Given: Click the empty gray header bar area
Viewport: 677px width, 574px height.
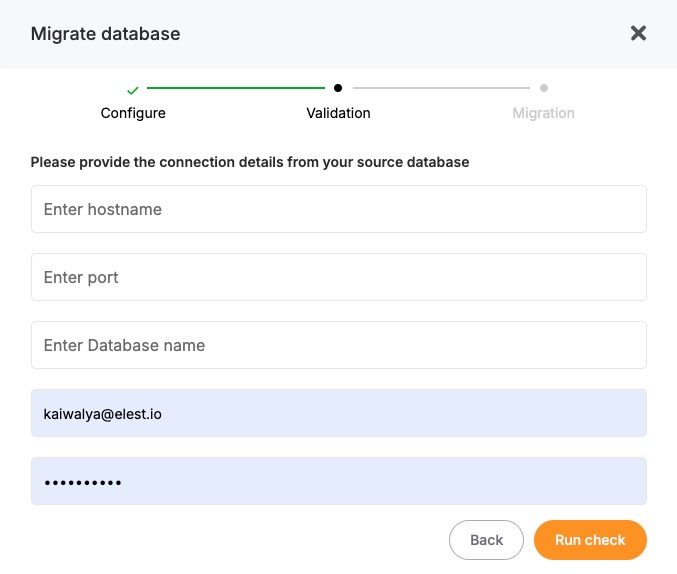Looking at the screenshot, I should [x=400, y=34].
